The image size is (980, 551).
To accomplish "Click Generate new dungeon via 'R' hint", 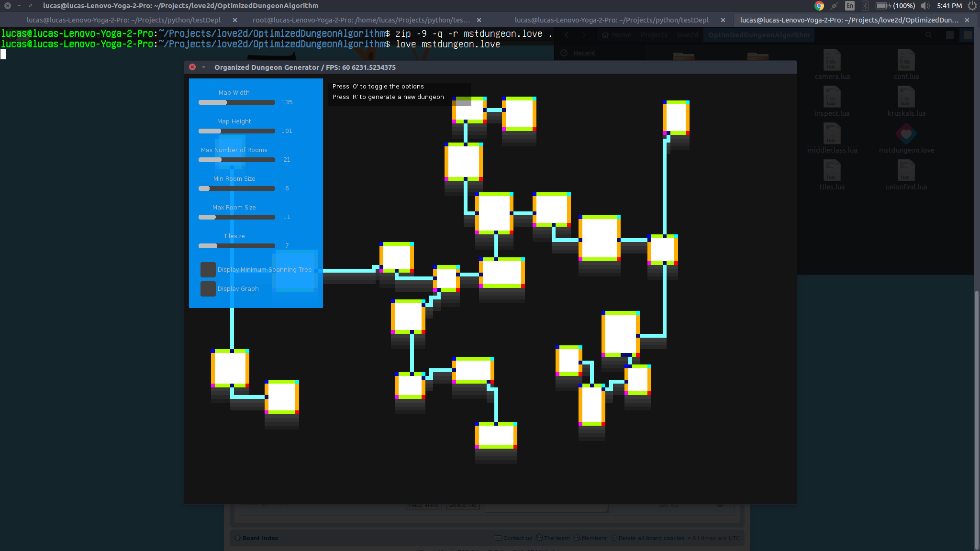I will point(389,97).
